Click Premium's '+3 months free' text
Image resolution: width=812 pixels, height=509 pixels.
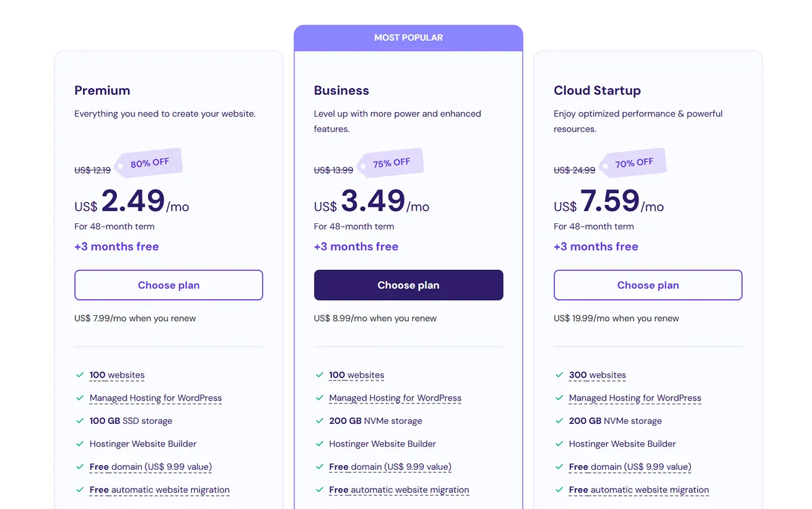(116, 247)
